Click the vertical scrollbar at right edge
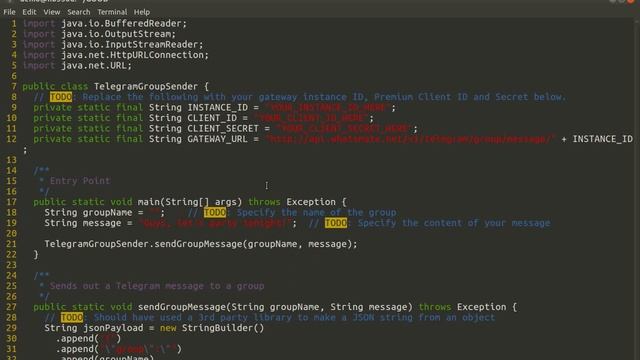Image resolution: width=640 pixels, height=360 pixels. click(x=637, y=188)
